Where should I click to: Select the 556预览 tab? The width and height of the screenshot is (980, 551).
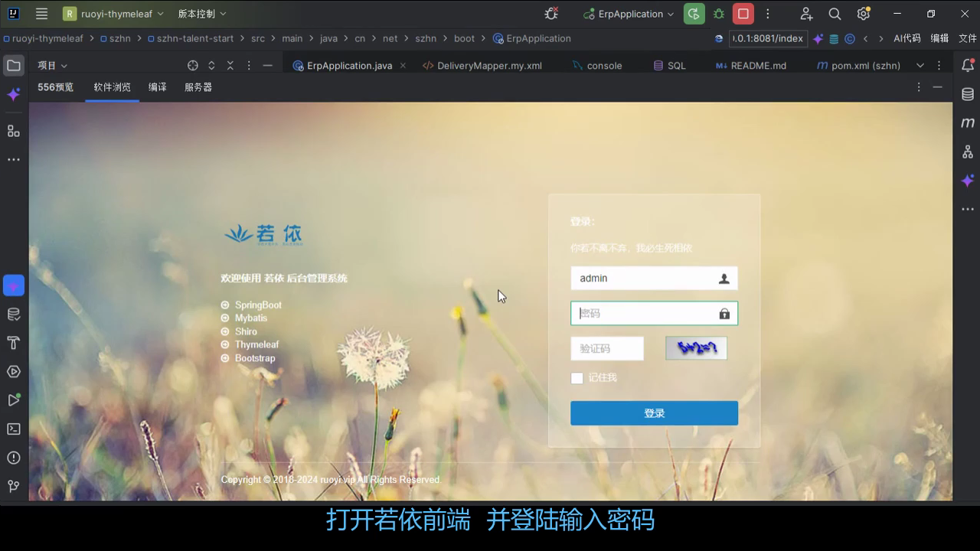[55, 87]
